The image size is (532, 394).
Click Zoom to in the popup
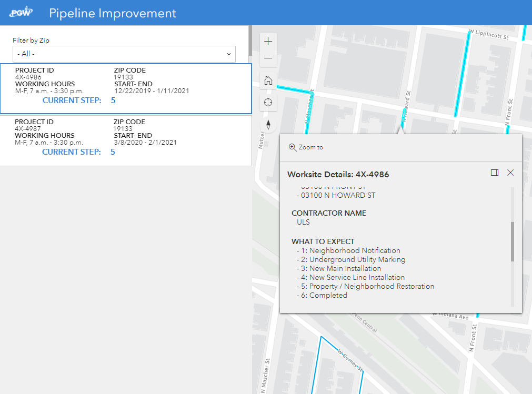(x=306, y=147)
